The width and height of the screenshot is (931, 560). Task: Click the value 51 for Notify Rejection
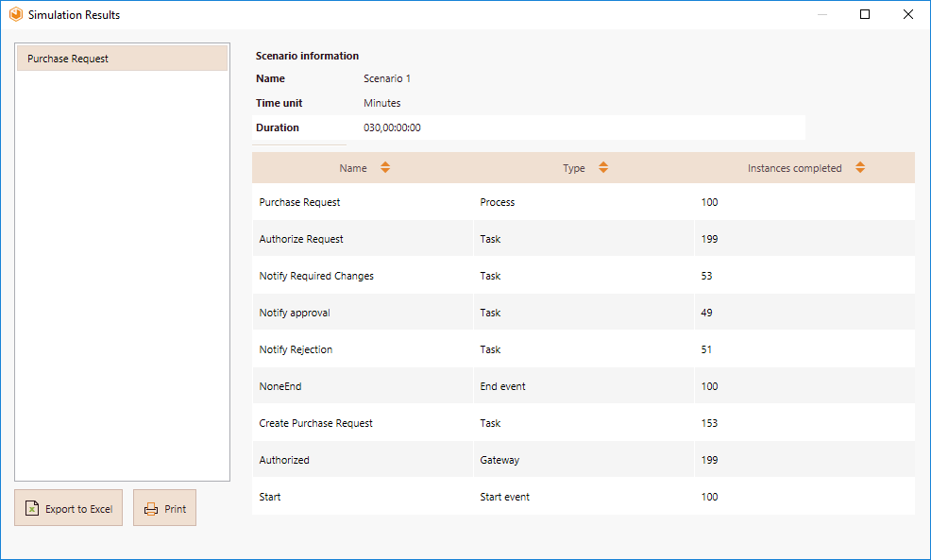(x=706, y=349)
